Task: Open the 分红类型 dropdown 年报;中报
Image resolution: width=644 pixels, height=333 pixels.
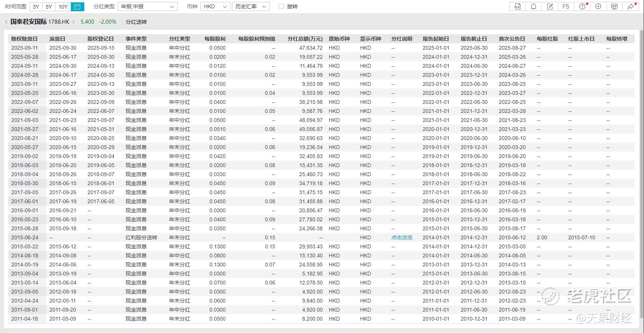Action: click(147, 6)
